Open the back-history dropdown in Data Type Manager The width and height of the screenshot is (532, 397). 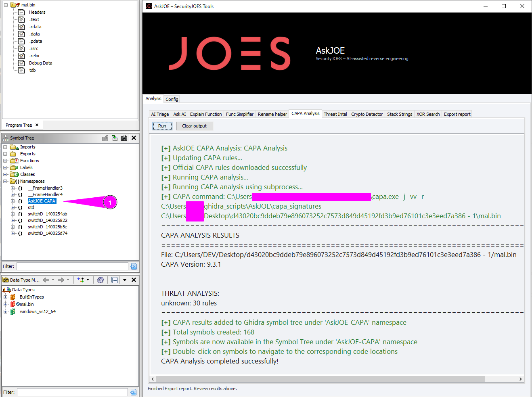pyautogui.click(x=53, y=280)
